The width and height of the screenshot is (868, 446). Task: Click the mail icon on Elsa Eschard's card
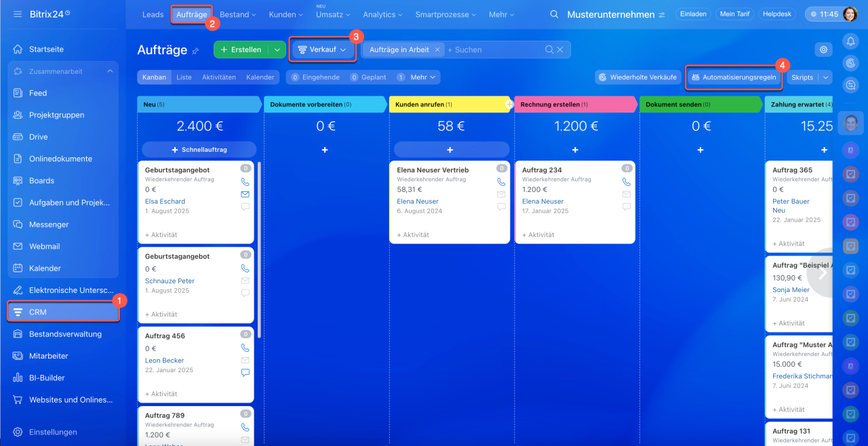pos(245,194)
